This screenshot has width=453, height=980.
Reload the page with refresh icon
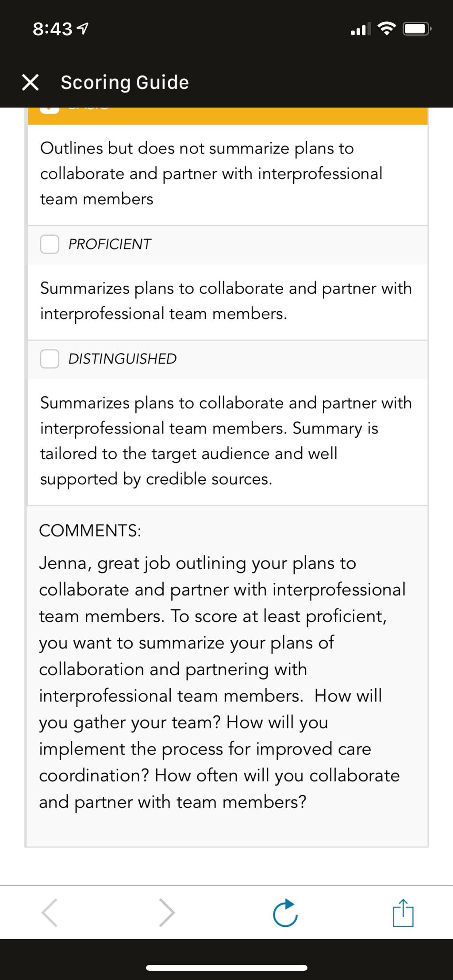[x=285, y=912]
